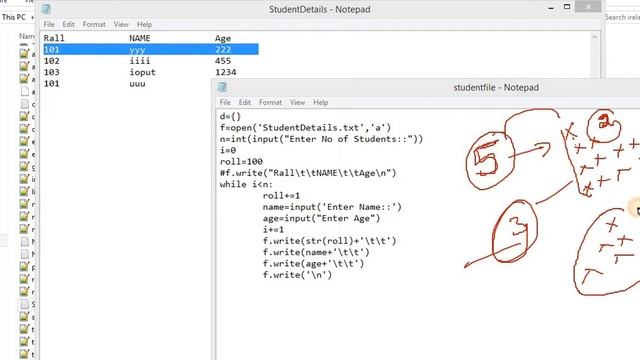The width and height of the screenshot is (640, 360).
Task: Click the f.write(name+'\t\t') line
Action: click(x=316, y=253)
